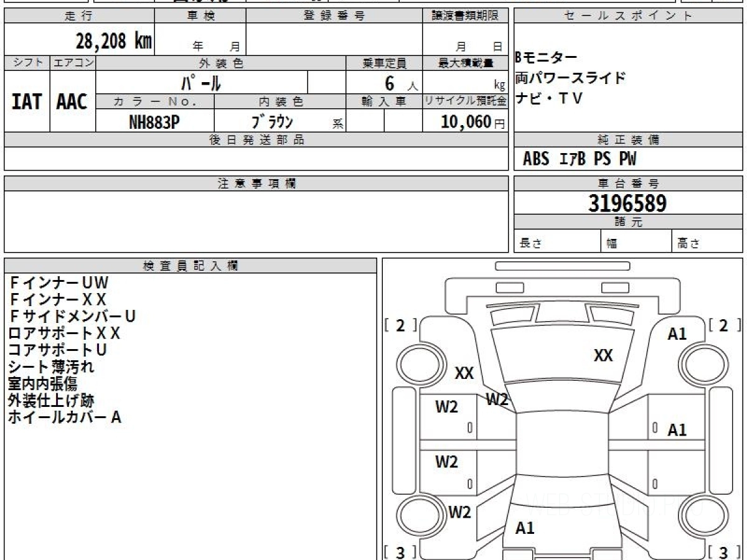Click the recycle deposit 10,060円
The height and width of the screenshot is (560, 747).
pyautogui.click(x=474, y=122)
